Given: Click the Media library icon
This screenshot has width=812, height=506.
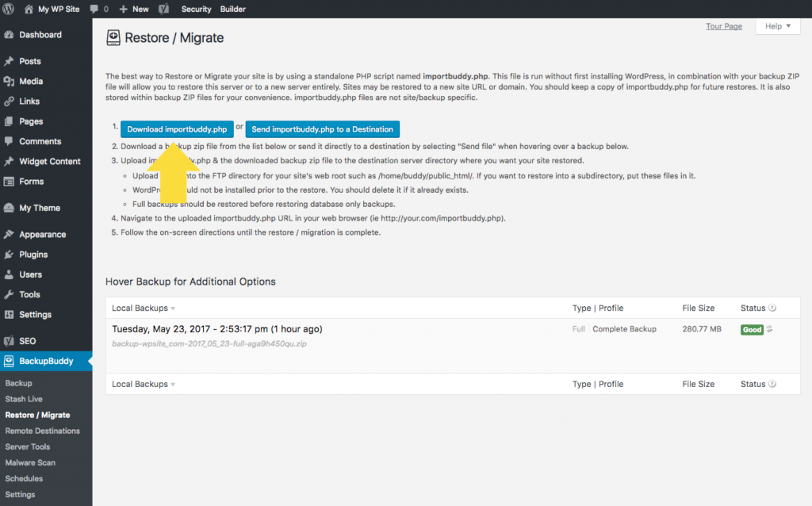Looking at the screenshot, I should click(9, 82).
